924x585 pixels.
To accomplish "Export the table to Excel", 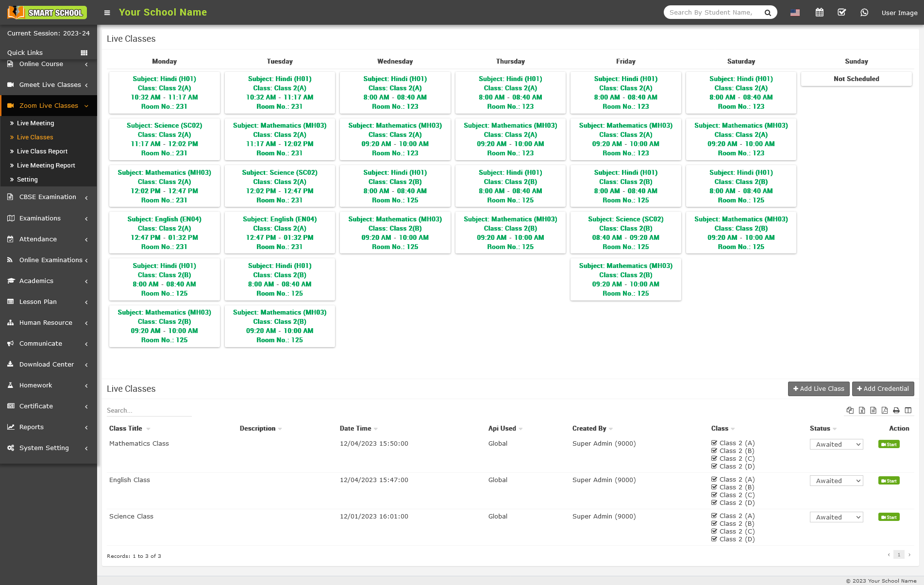I will point(862,410).
